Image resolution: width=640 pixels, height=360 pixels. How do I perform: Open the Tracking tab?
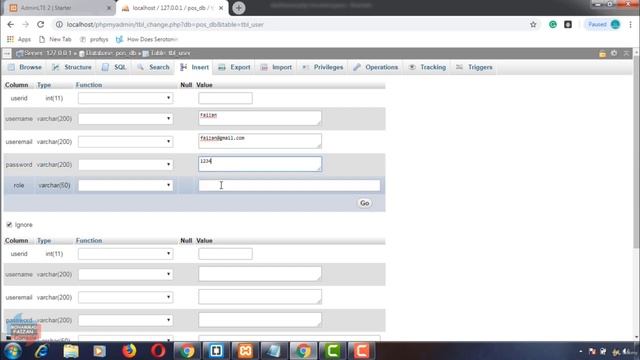pyautogui.click(x=427, y=67)
